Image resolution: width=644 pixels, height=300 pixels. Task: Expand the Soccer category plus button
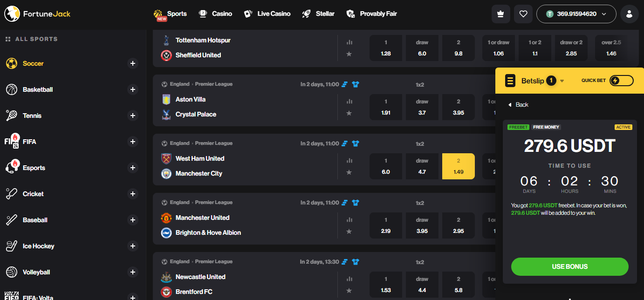click(133, 63)
